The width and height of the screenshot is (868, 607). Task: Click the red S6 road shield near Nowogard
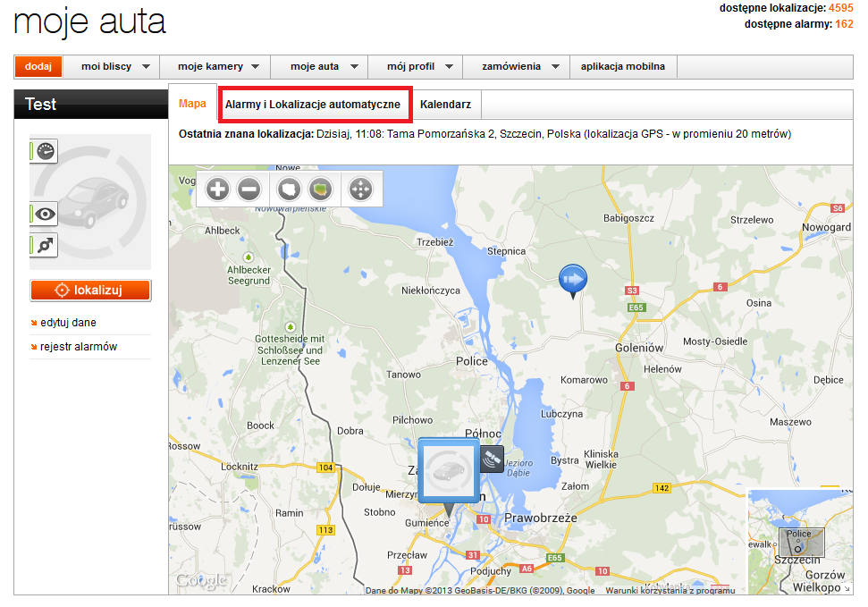(x=838, y=208)
